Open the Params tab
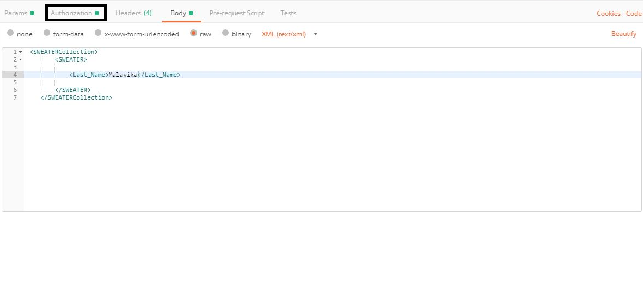Screen dimensions: 644x294 [16, 13]
